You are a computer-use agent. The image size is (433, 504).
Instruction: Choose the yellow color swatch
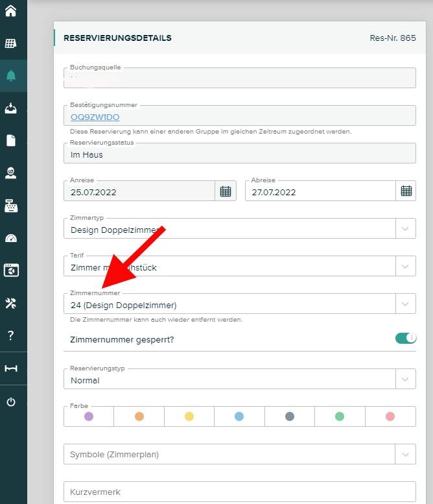tap(189, 416)
